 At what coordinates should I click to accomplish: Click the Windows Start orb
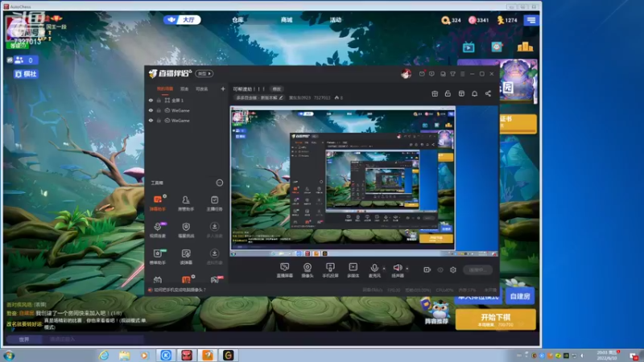click(x=9, y=356)
